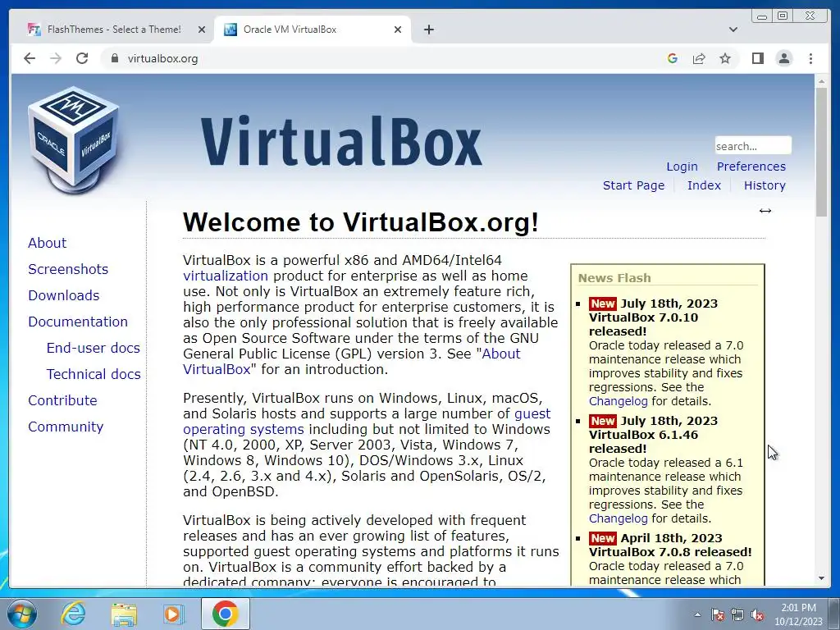Click the browser Forward arrow
Image resolution: width=840 pixels, height=630 pixels.
tap(56, 58)
